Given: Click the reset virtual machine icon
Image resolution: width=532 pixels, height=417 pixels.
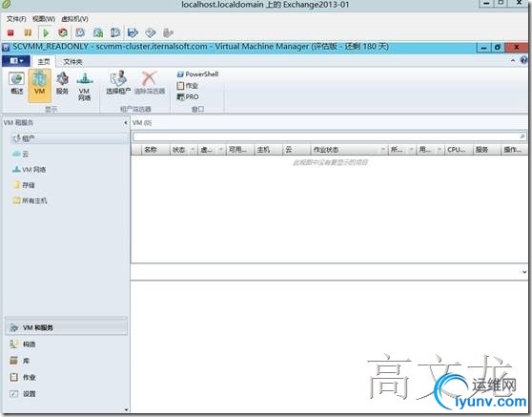Looking at the screenshot, I should 63,32.
